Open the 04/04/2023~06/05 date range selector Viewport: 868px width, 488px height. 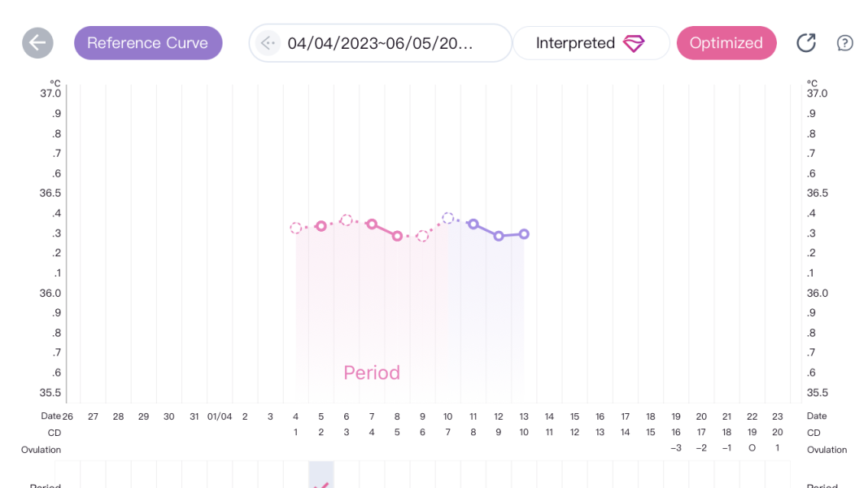pyautogui.click(x=380, y=43)
